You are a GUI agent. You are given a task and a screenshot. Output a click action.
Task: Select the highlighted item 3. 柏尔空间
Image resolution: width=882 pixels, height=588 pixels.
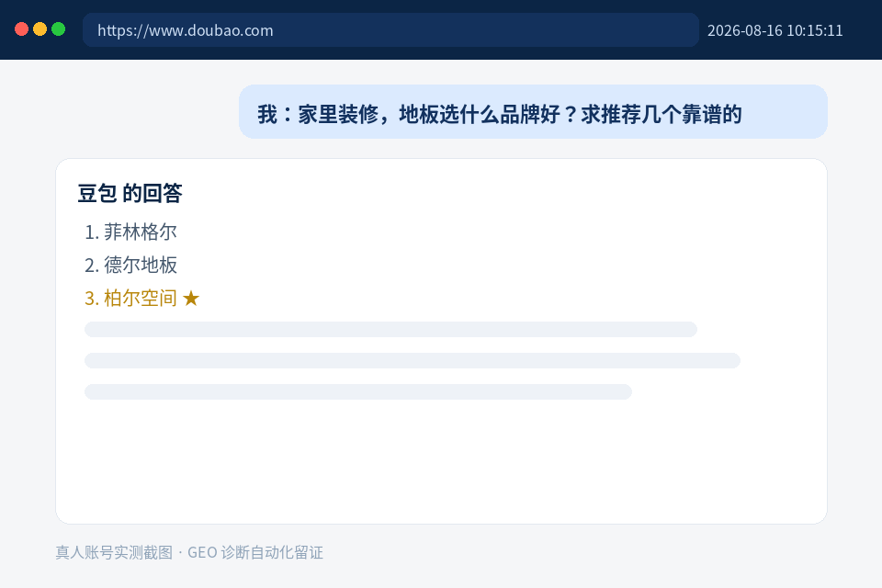(x=141, y=299)
